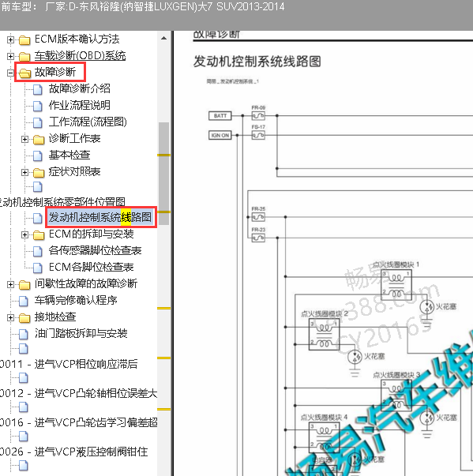The image size is (473, 476).
Task: Select the 间歇性故障的故障诊断 label
Action: tap(86, 284)
